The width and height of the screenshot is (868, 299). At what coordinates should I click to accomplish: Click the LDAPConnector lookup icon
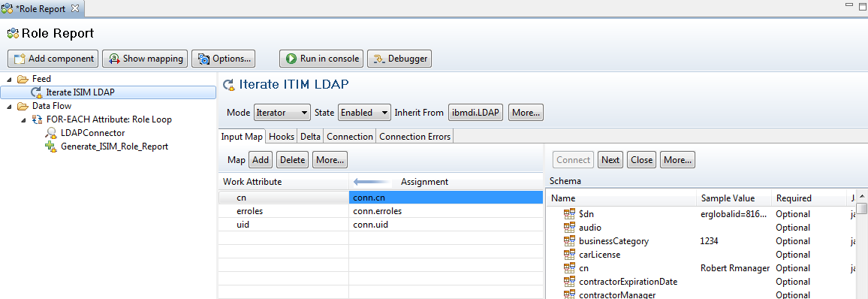coord(52,133)
